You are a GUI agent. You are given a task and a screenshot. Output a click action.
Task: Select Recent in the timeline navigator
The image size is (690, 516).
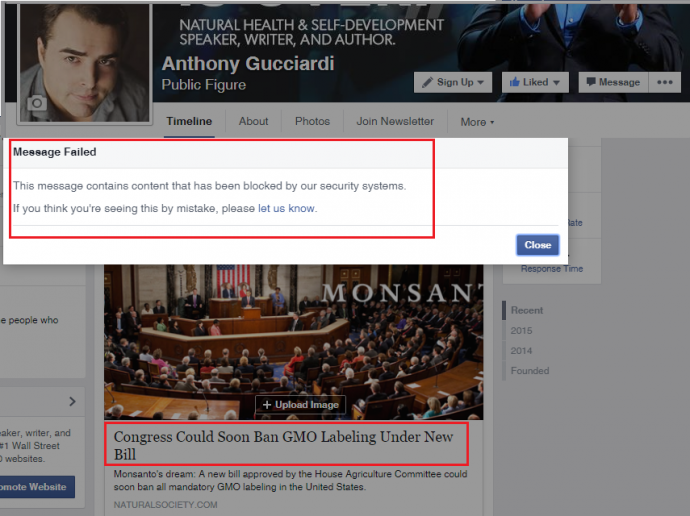click(x=526, y=310)
